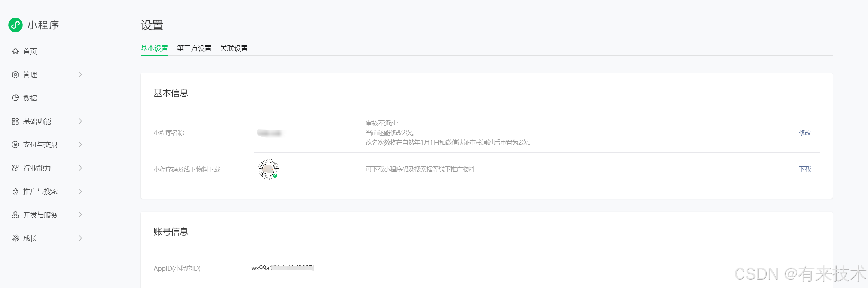
Task: Select 支付与交易 sidebar label
Action: tap(40, 145)
